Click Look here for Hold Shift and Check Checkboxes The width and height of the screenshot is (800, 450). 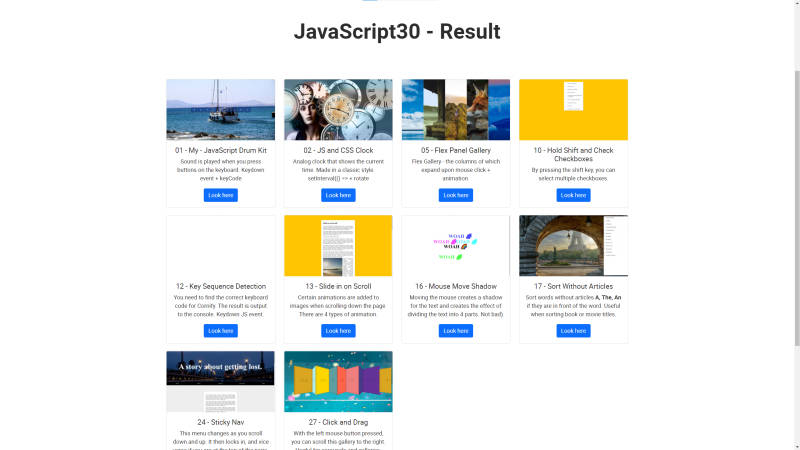[x=573, y=195]
